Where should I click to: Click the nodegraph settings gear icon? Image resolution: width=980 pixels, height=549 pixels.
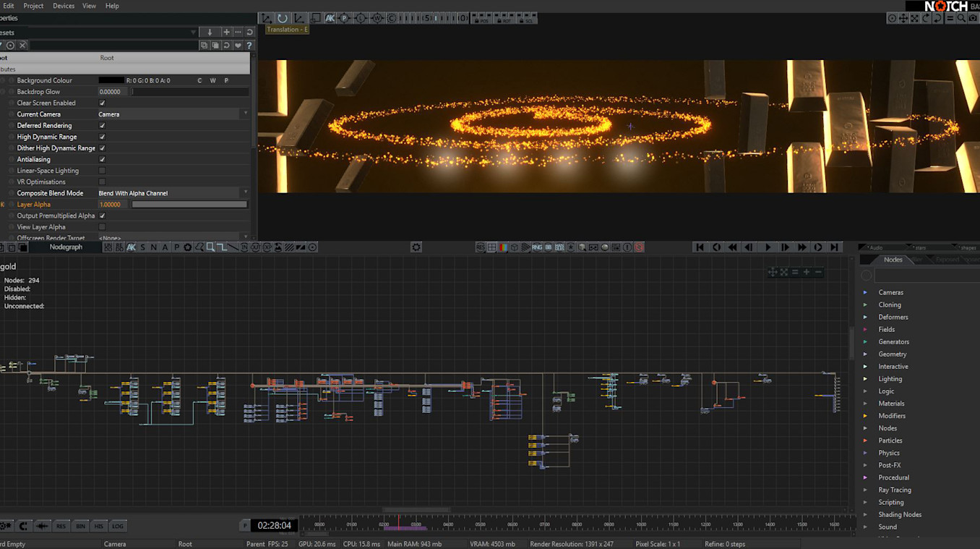click(x=416, y=247)
